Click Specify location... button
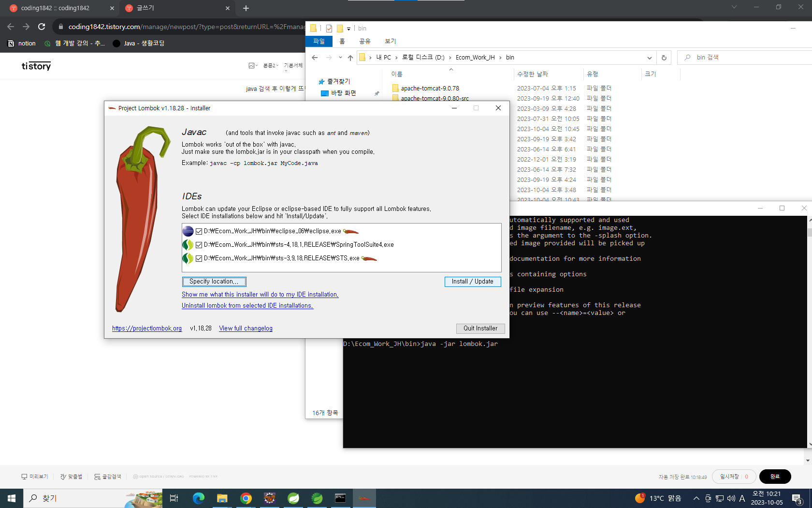 (214, 282)
